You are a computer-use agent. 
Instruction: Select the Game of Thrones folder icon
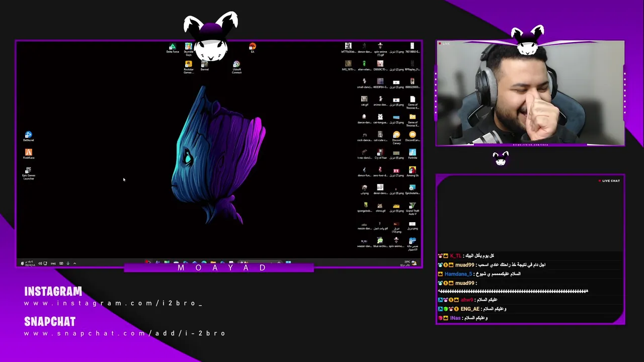(413, 120)
